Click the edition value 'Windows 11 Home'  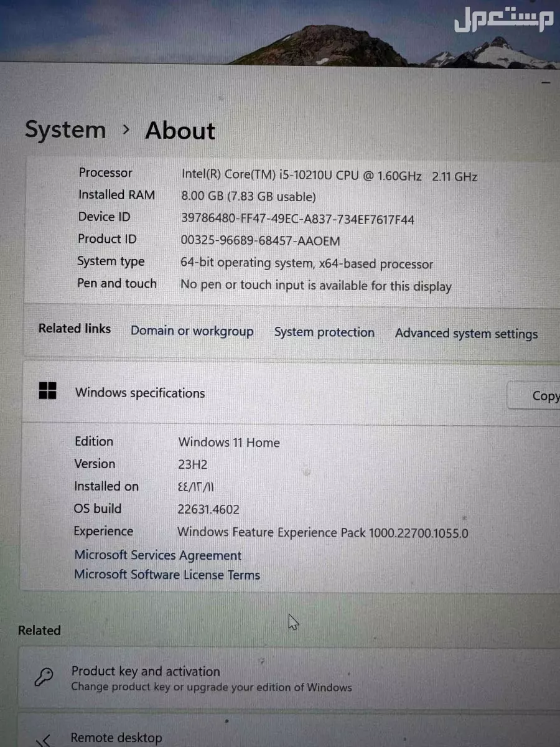(x=228, y=443)
